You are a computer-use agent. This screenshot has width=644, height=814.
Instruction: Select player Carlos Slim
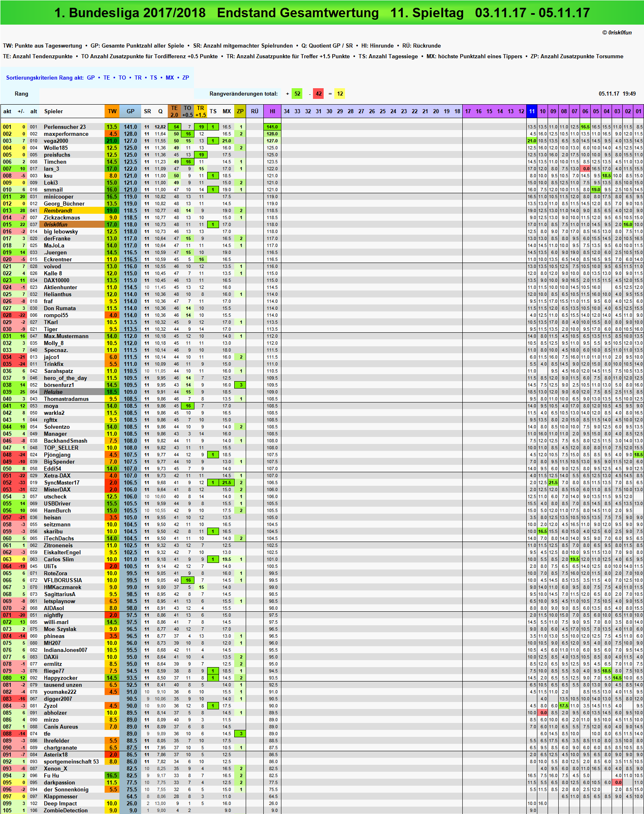[59, 559]
